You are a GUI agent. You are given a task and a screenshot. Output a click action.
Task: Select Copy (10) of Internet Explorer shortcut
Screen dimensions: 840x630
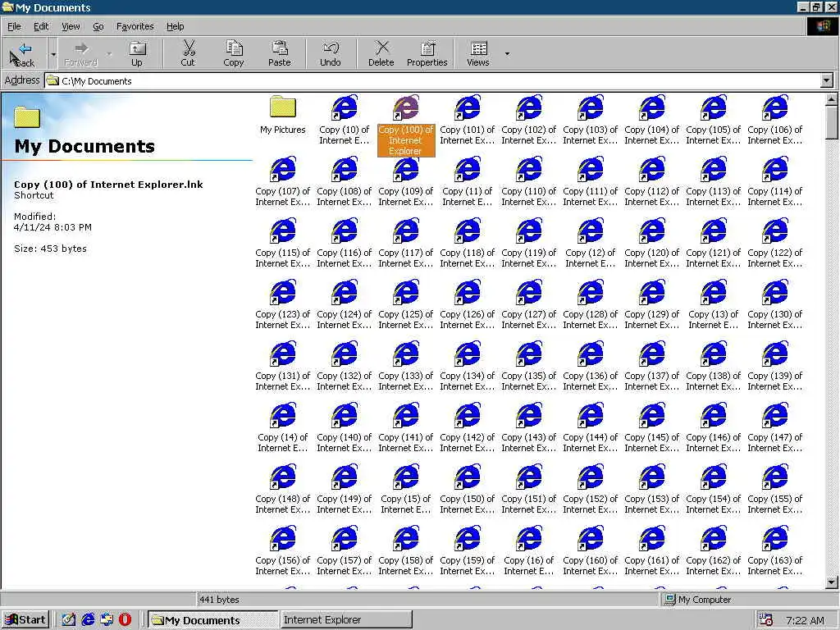[x=345, y=120]
